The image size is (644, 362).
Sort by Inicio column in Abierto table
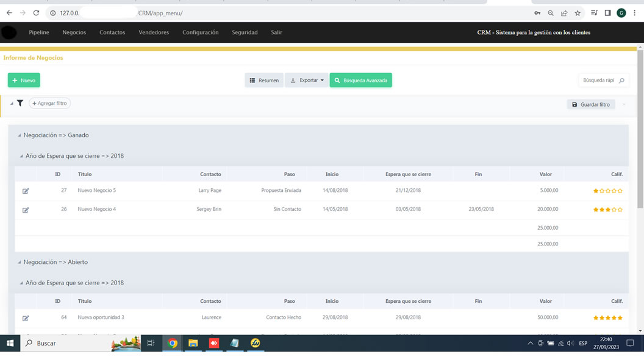click(x=332, y=301)
